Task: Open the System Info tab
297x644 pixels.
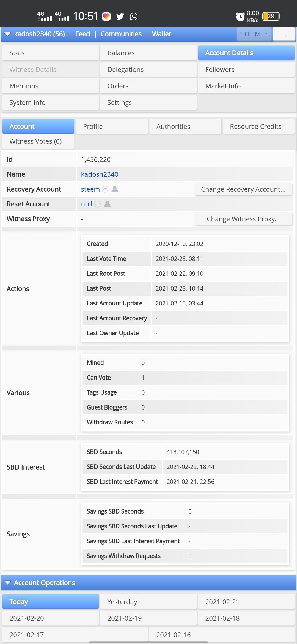Action: point(51,102)
